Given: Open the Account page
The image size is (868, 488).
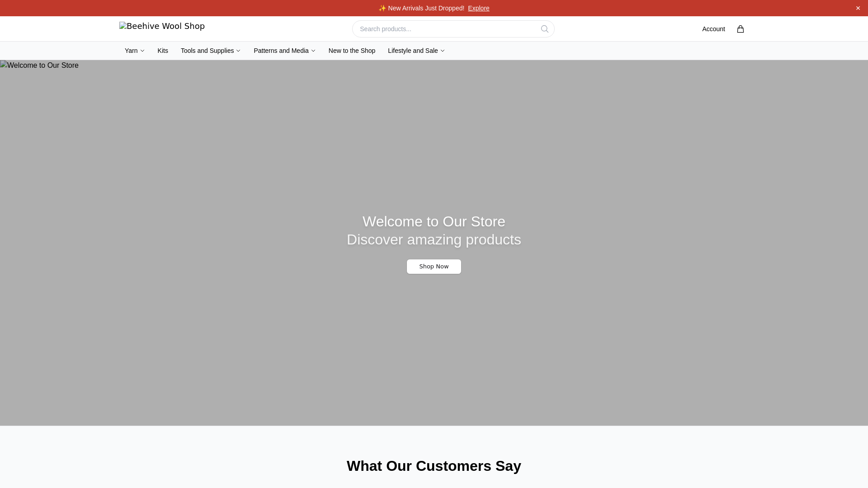Looking at the screenshot, I should tap(713, 29).
